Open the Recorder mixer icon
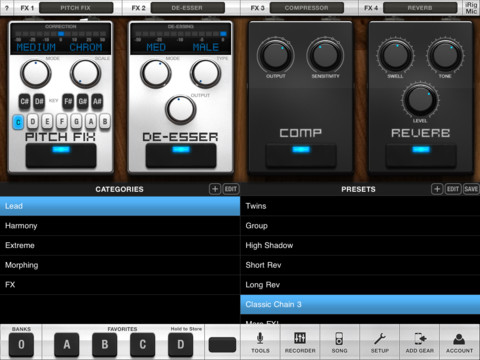The height and width of the screenshot is (360, 480). pyautogui.click(x=300, y=338)
